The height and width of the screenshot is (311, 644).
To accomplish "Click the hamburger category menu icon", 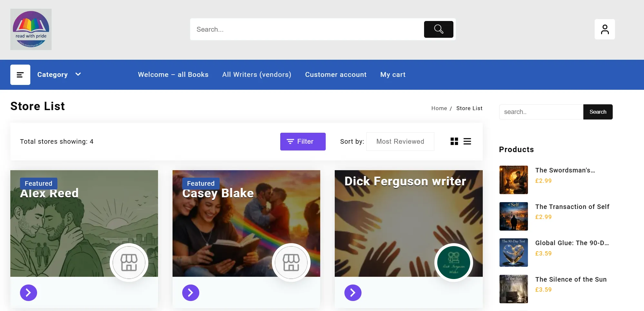I will [20, 75].
